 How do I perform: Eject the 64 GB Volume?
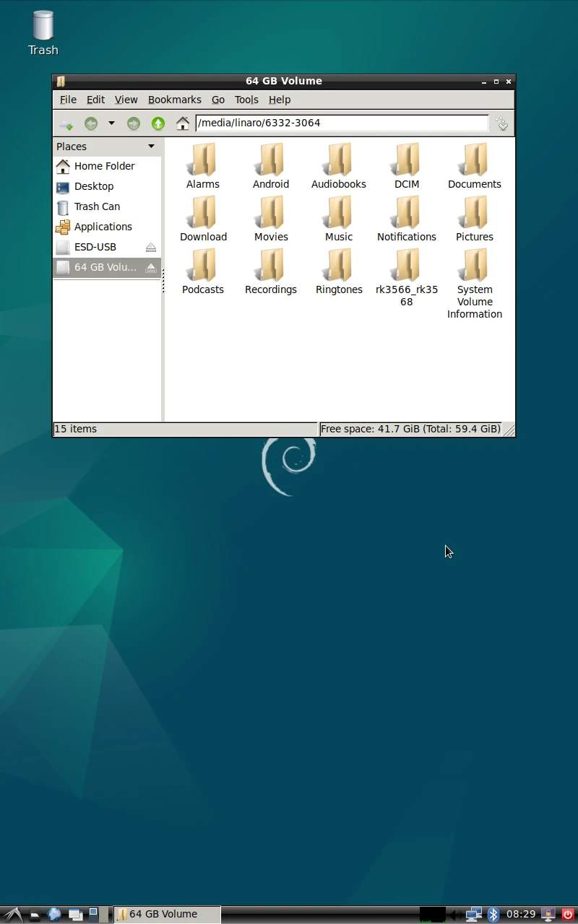click(x=151, y=267)
